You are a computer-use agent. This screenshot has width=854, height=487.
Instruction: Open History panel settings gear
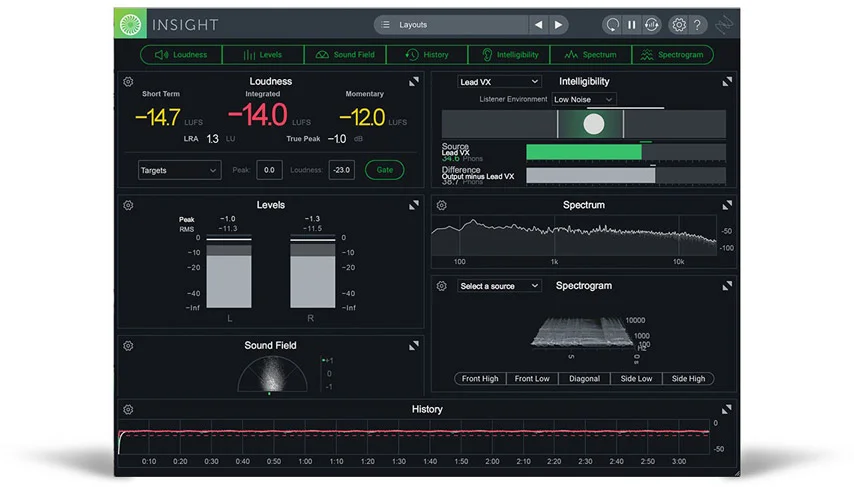[x=128, y=410]
